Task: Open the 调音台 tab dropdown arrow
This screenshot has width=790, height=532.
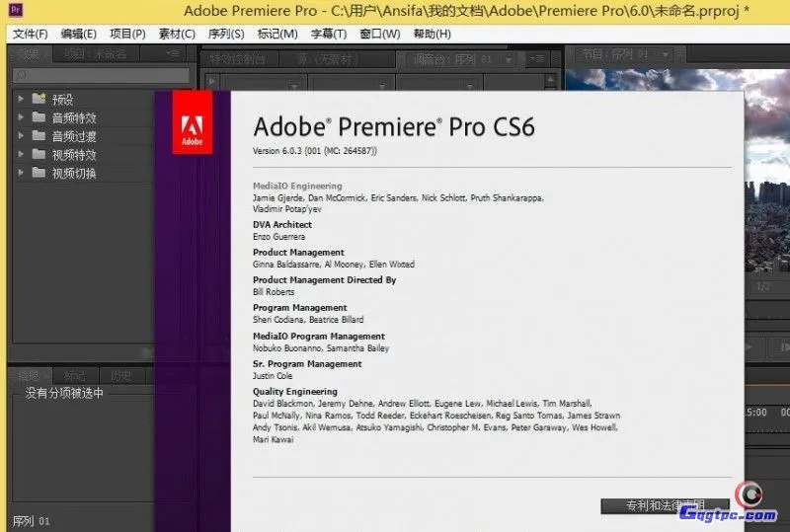Action: [509, 60]
